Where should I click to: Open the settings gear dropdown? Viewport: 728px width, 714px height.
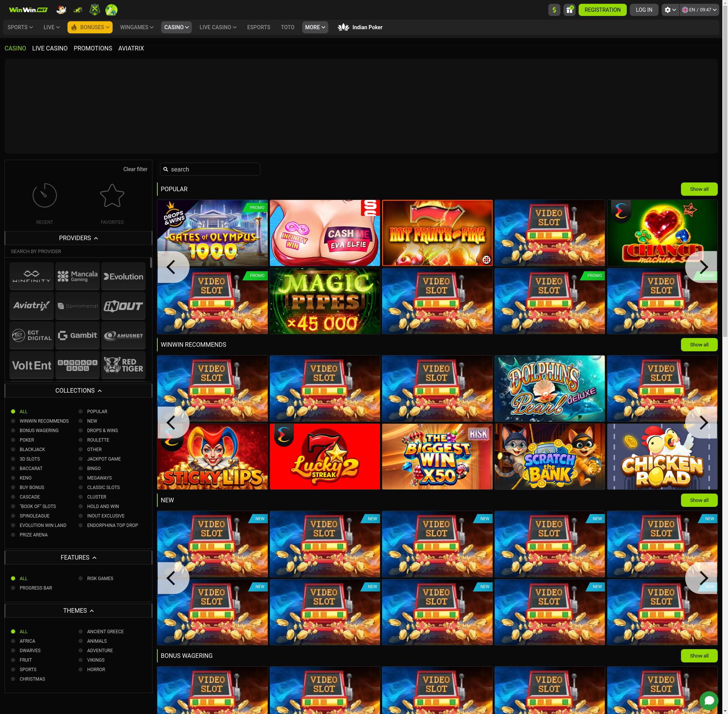pyautogui.click(x=670, y=10)
